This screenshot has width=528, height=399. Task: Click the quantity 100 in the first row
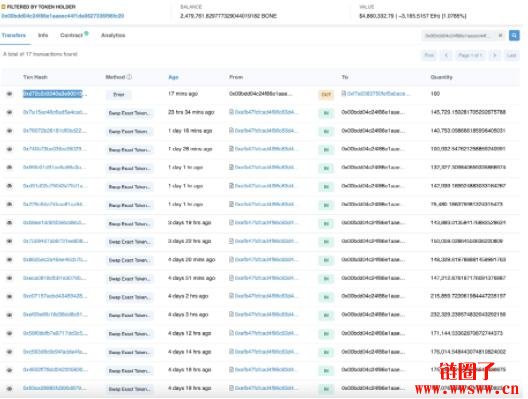tap(435, 93)
